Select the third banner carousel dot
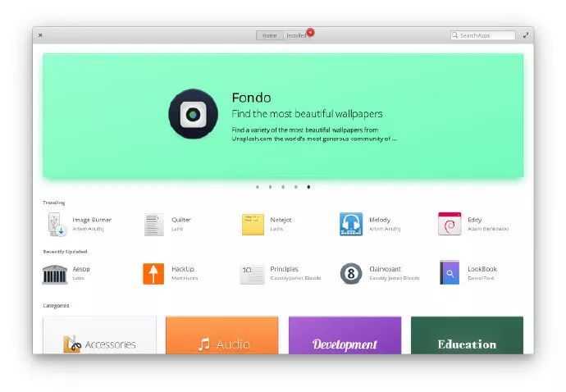This screenshot has height=392, width=566. pyautogui.click(x=283, y=187)
